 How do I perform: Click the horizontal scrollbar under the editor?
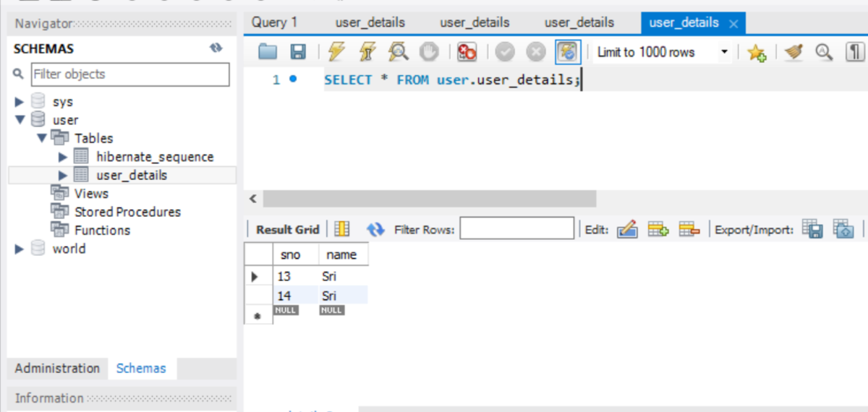click(x=430, y=199)
